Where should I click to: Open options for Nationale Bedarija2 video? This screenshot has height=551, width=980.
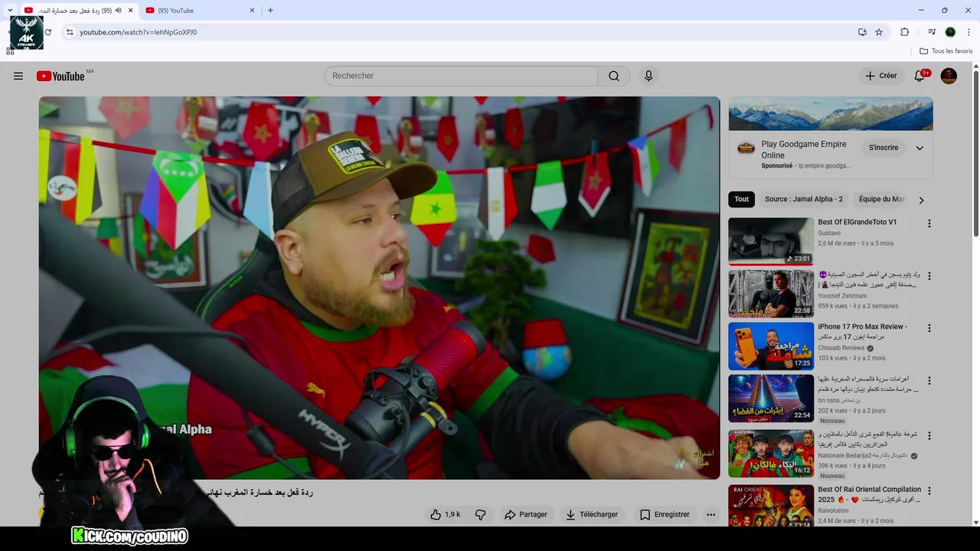(x=929, y=435)
